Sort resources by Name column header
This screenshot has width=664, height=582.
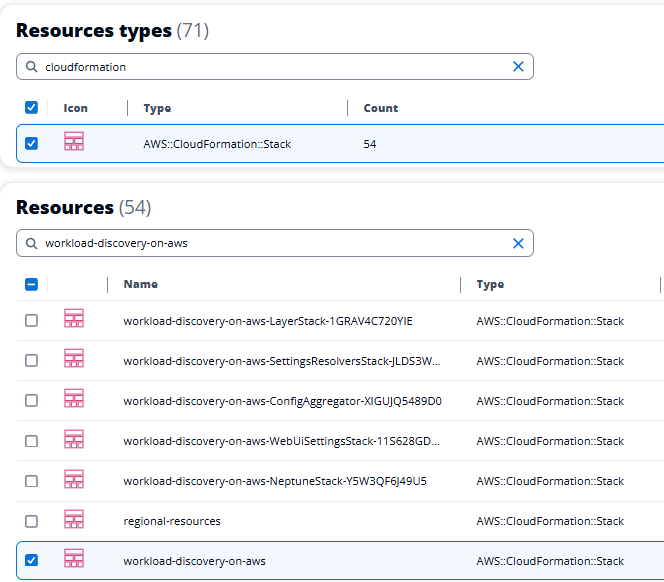coord(141,284)
